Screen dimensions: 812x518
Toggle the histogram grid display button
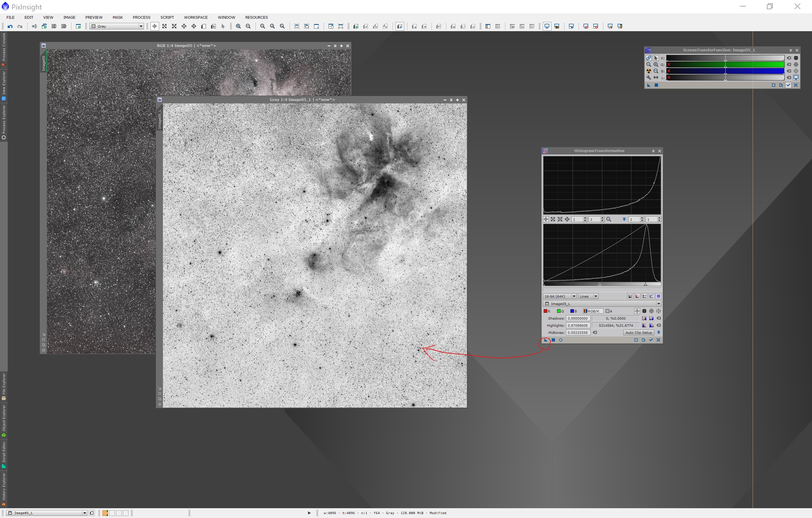658,296
